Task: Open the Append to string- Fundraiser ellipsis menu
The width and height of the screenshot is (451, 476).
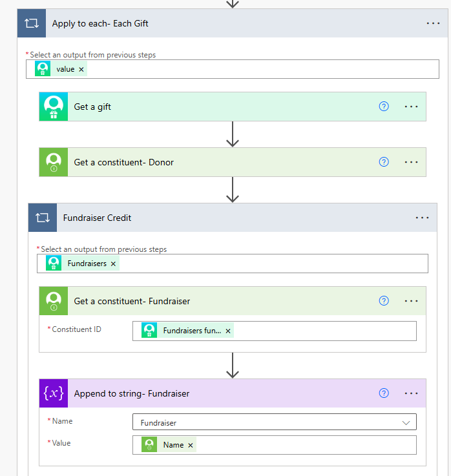Action: click(x=411, y=393)
